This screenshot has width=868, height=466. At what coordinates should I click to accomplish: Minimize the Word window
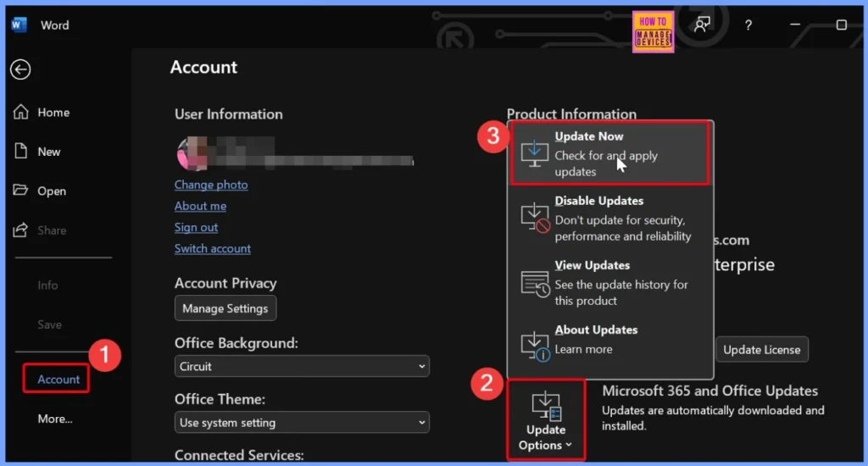coord(795,25)
